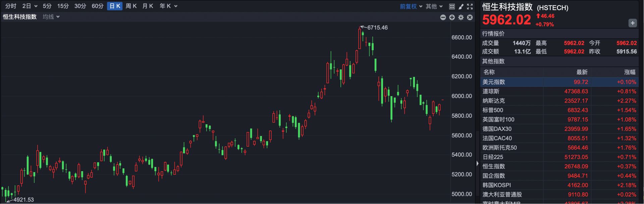Switch to 分时 intraday view
644x204 pixels.
tap(11, 6)
